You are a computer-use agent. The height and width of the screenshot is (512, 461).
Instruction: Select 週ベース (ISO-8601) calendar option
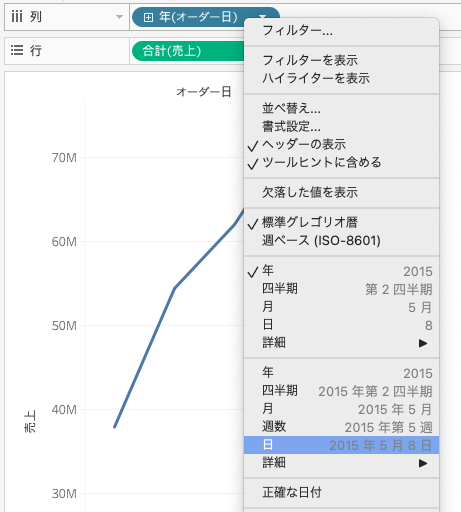[x=341, y=240]
